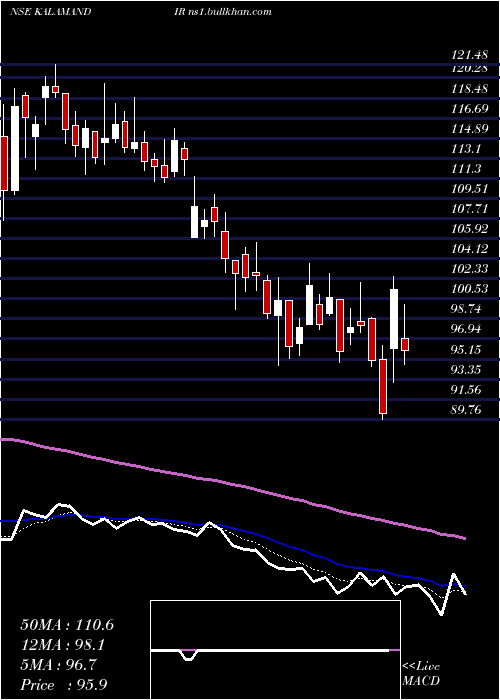Screen dimensions: 500x700
Task: Click the 118.48 price level label
Action: point(468,89)
